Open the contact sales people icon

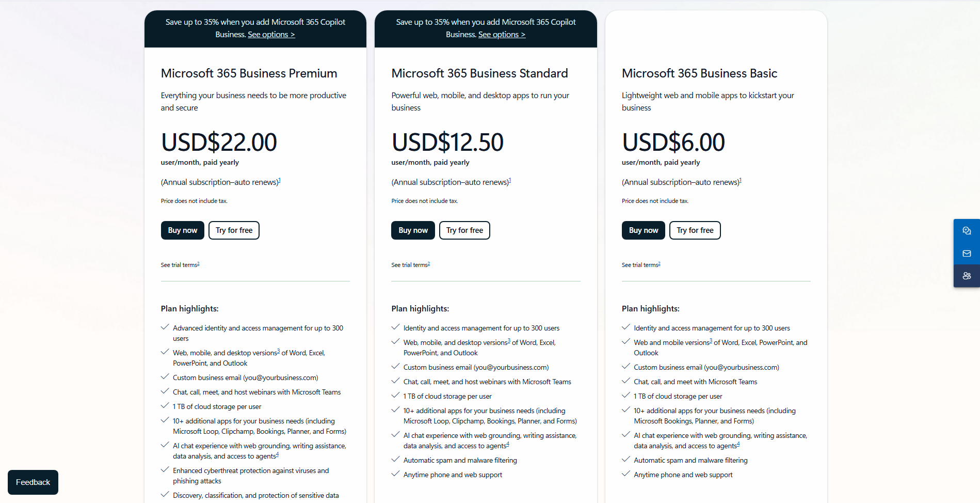tap(967, 276)
